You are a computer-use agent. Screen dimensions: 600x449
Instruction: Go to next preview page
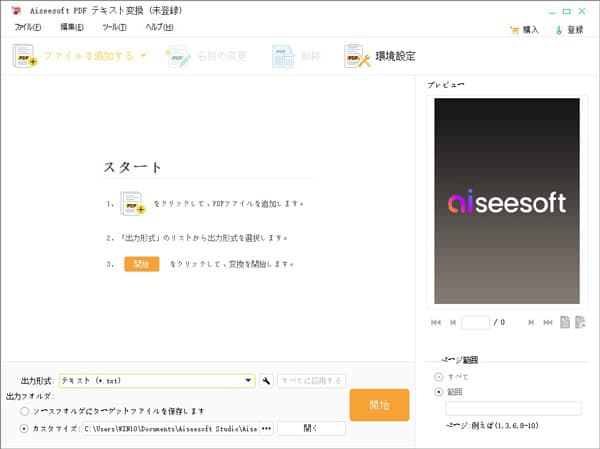(x=531, y=323)
